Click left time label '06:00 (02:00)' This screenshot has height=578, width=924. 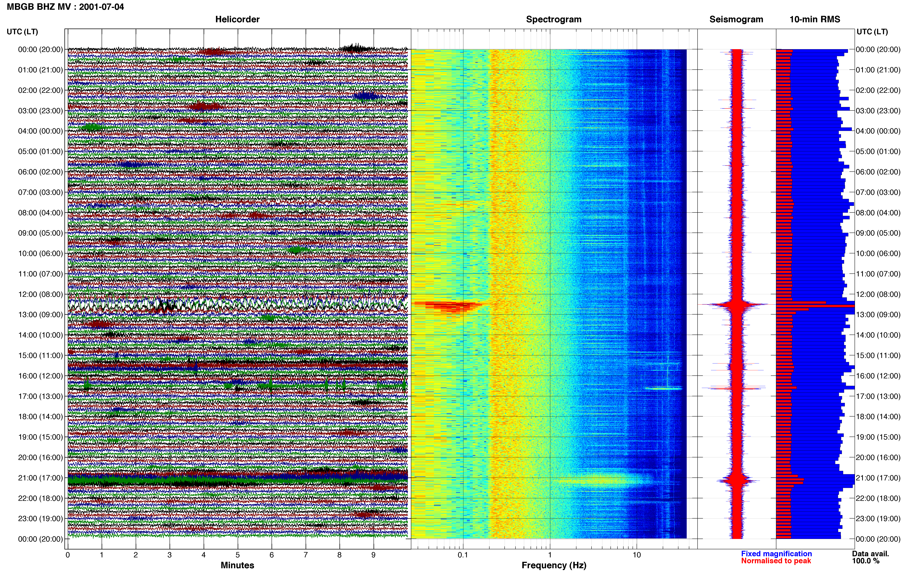pos(40,172)
